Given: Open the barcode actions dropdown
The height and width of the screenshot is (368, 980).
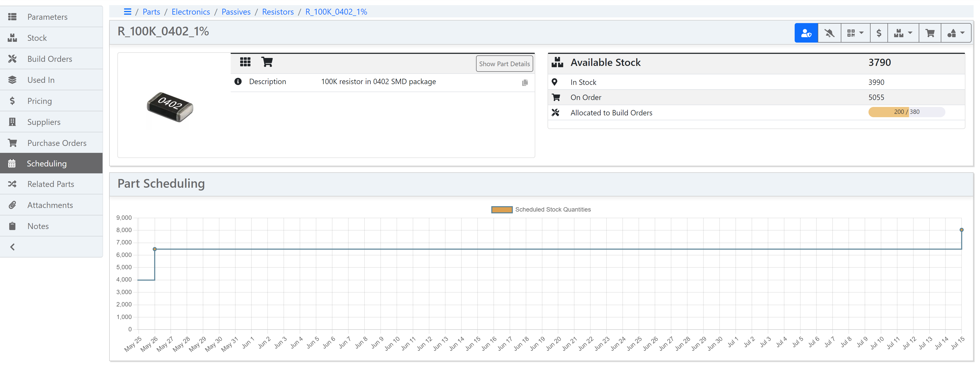Looking at the screenshot, I should [x=855, y=33].
